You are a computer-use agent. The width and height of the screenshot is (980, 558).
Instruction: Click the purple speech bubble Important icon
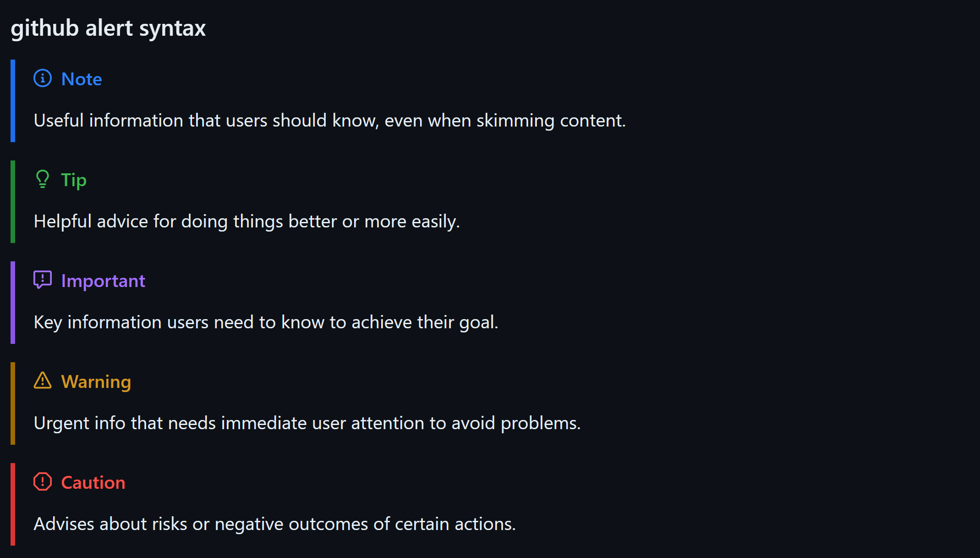click(x=43, y=280)
